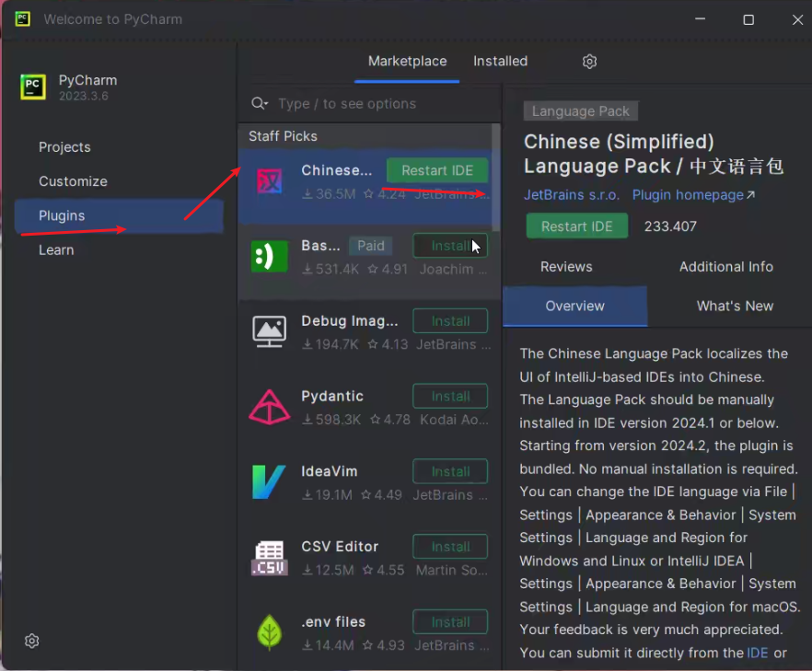Open the Plugin homepage link
This screenshot has width=812, height=671.
(x=693, y=195)
